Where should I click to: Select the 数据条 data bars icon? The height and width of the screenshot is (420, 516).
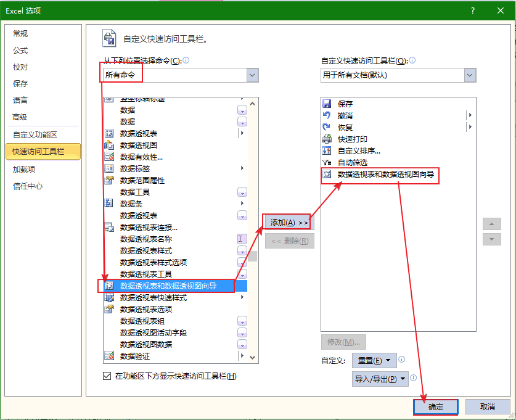(109, 204)
